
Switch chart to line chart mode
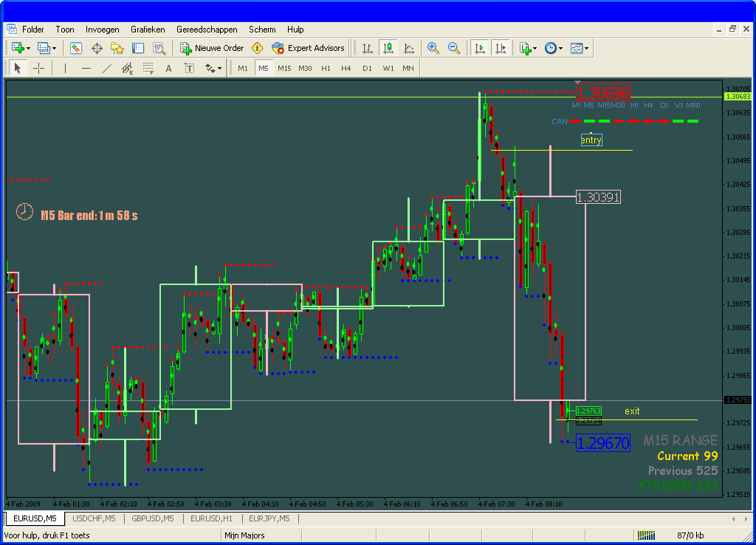[409, 48]
